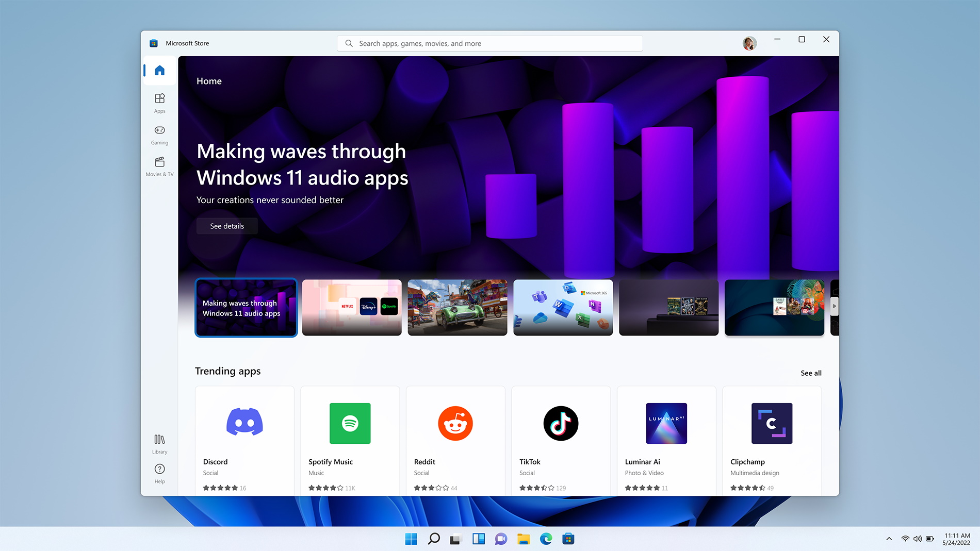The image size is (980, 551).
Task: Select the Clipchamp app icon
Action: pyautogui.click(x=772, y=423)
